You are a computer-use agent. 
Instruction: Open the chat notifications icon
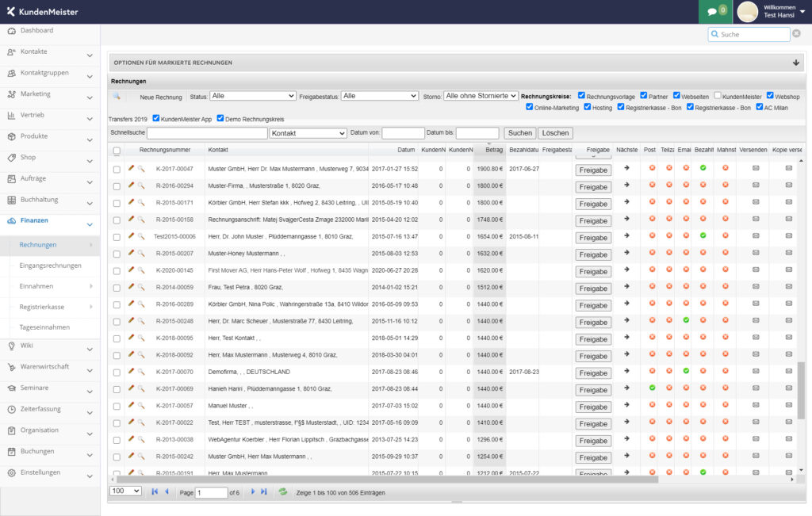713,11
